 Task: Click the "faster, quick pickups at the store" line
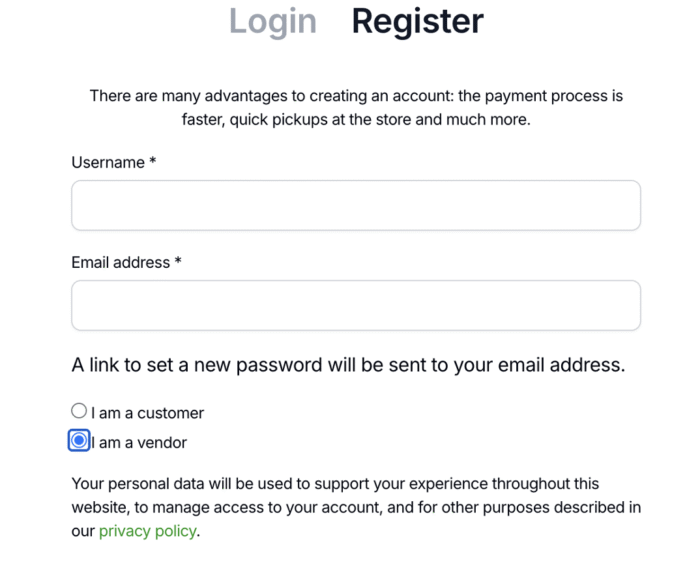click(x=356, y=120)
